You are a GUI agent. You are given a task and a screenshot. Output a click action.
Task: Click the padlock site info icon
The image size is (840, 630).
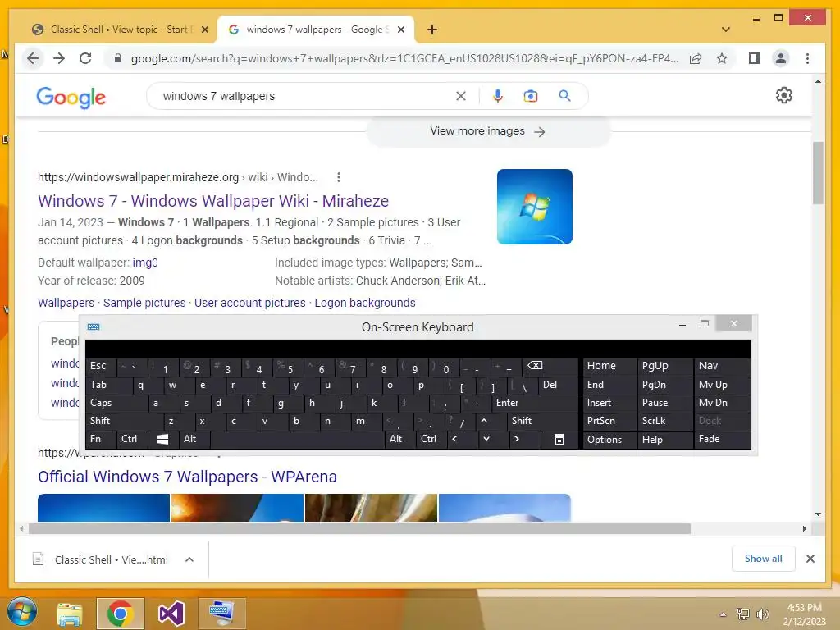coord(118,58)
